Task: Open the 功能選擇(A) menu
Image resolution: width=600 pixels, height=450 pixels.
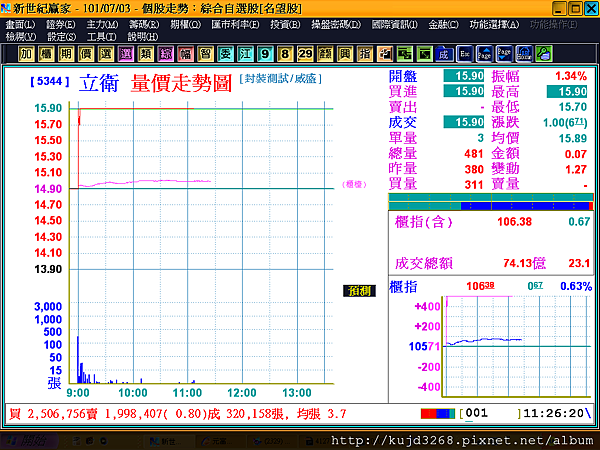Action: pos(494,25)
